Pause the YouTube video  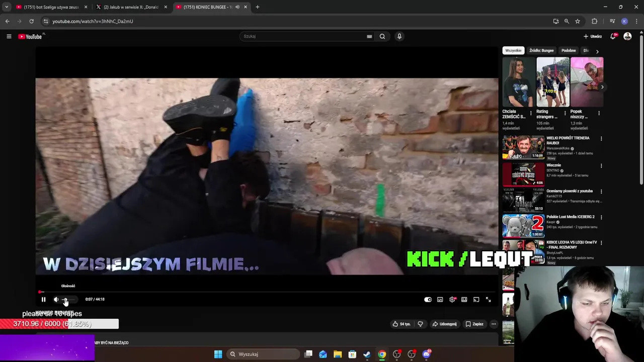point(43,300)
